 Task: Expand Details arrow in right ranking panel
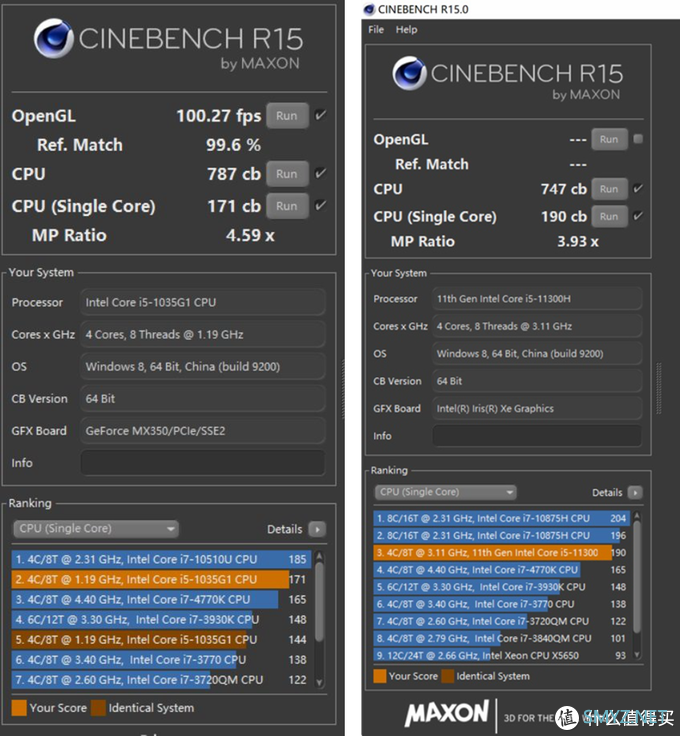click(635, 492)
